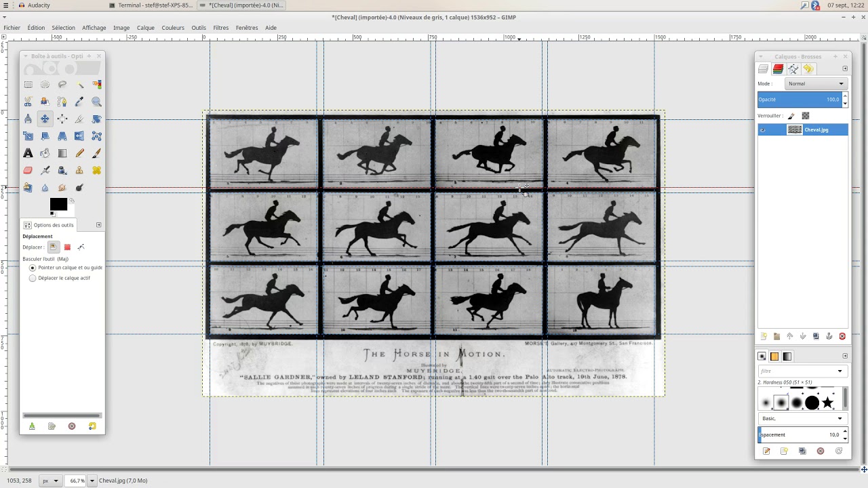Select the Cheval.jpg layer row
Viewport: 868px width, 488px height.
(803, 129)
